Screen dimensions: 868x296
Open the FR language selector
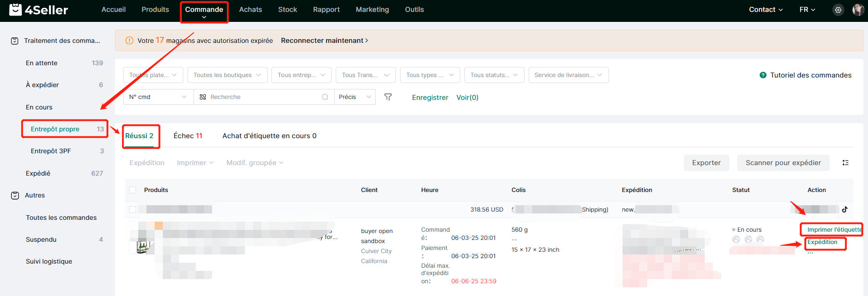point(807,10)
